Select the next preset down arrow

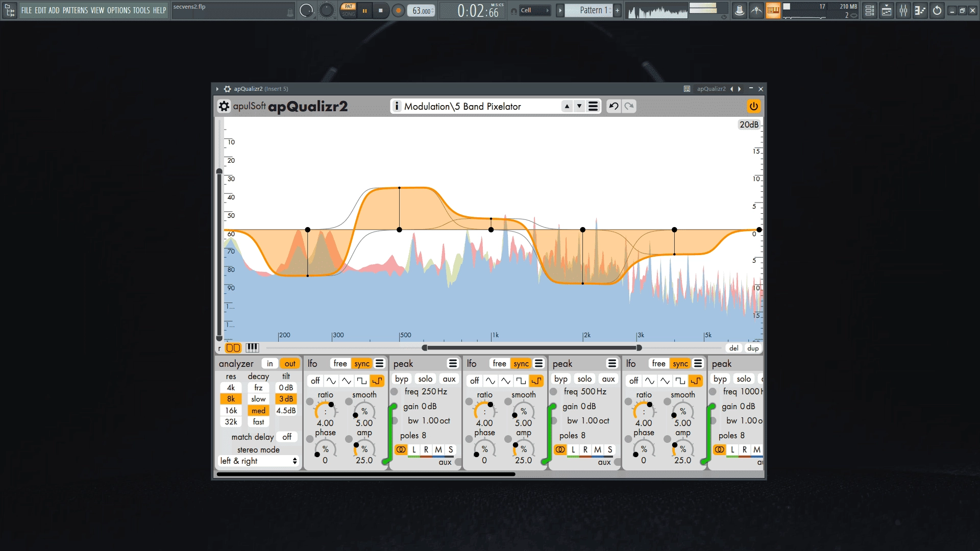579,106
